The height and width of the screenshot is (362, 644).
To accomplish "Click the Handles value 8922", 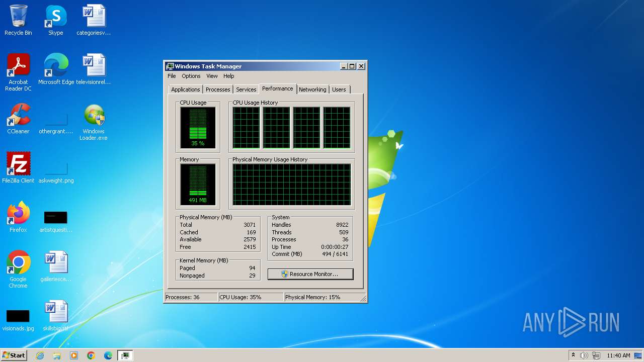I will point(342,225).
